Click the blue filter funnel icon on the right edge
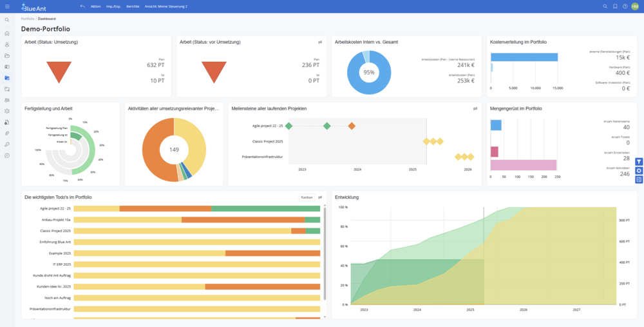The height and width of the screenshot is (327, 644). click(638, 161)
